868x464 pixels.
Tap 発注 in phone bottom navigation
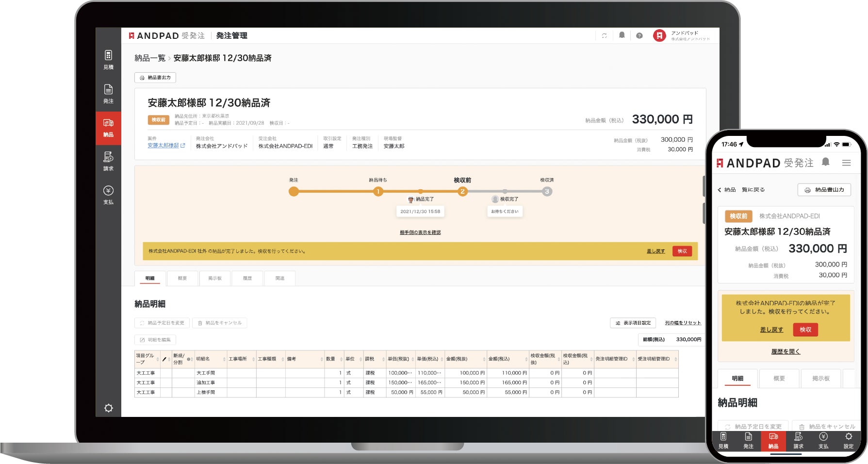[749, 441]
